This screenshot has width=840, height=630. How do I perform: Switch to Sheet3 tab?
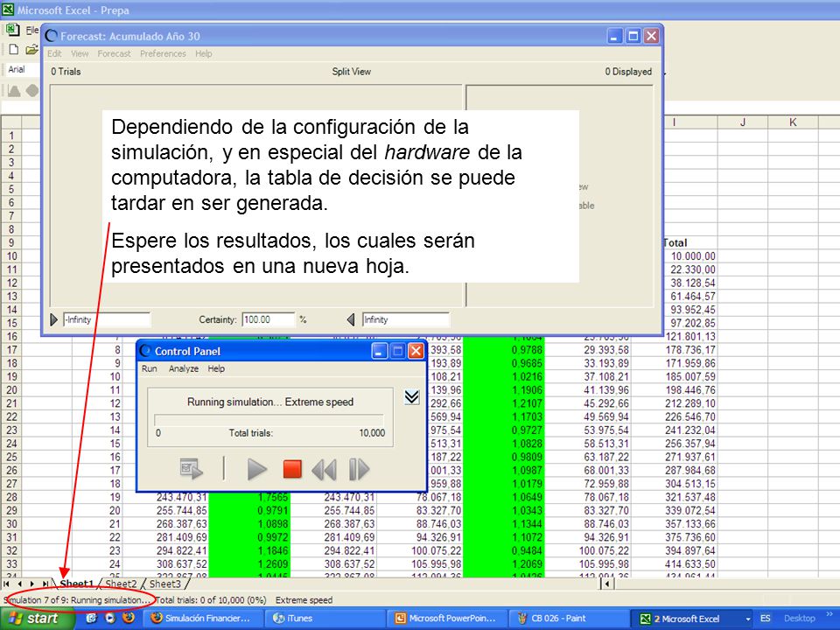(x=165, y=584)
